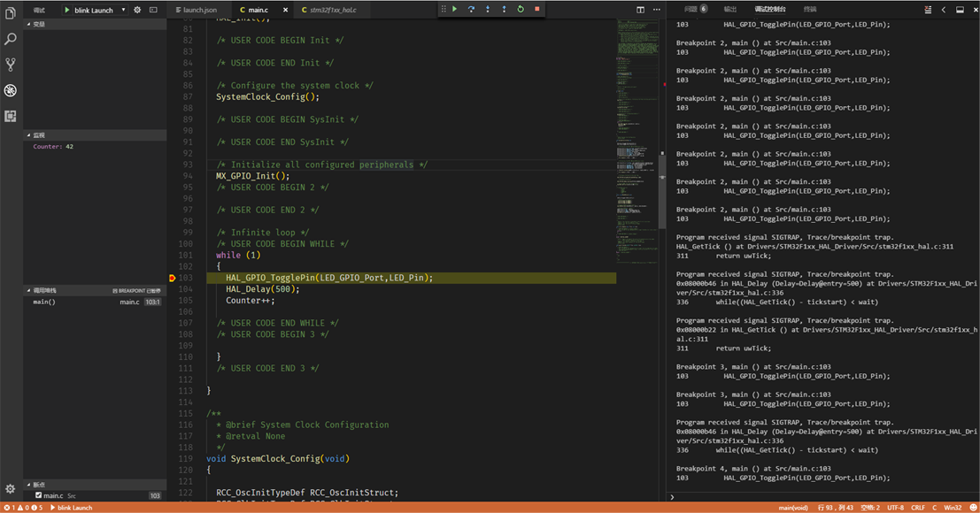Screen dimensions: 980x513
Task: Stop the debug session
Action: (536, 10)
